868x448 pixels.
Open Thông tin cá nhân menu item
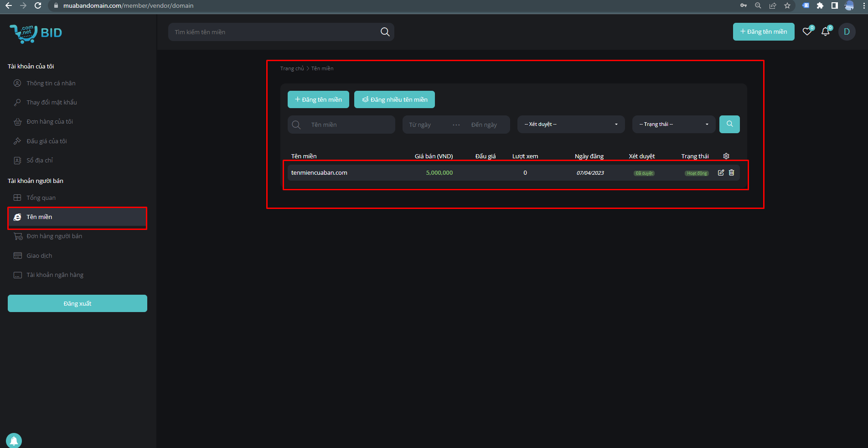point(51,83)
